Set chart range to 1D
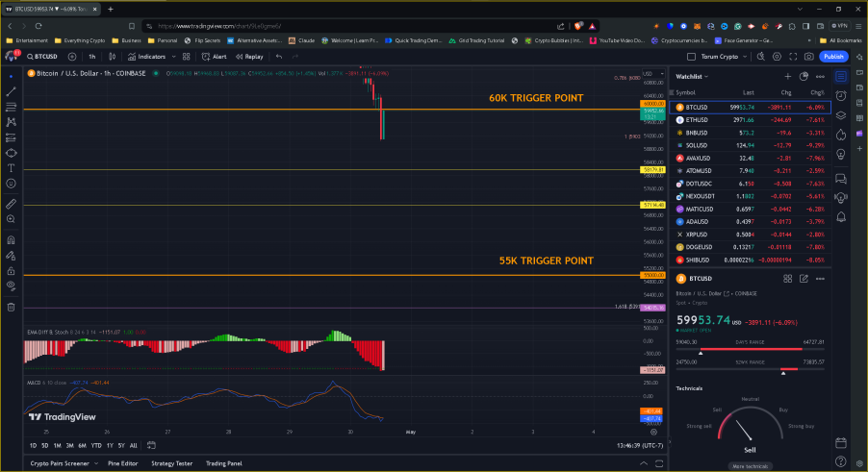868x472 pixels. pos(33,445)
